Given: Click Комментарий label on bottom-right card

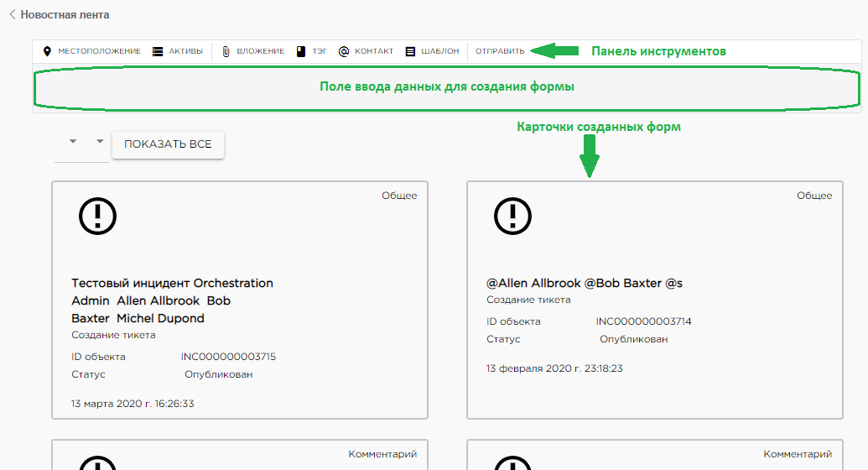Looking at the screenshot, I should coord(798,455).
